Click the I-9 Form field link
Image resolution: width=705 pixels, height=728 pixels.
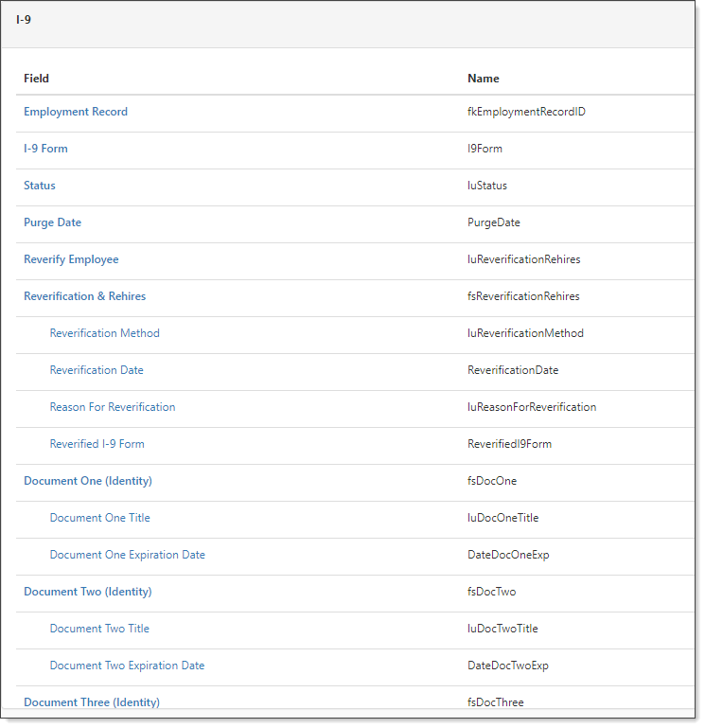[x=45, y=149]
